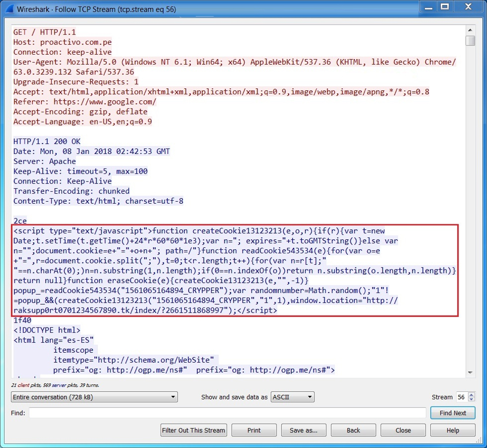Increase the Stream number with the up arrow
Screen dimensions: 487x448
pyautogui.click(x=471, y=395)
